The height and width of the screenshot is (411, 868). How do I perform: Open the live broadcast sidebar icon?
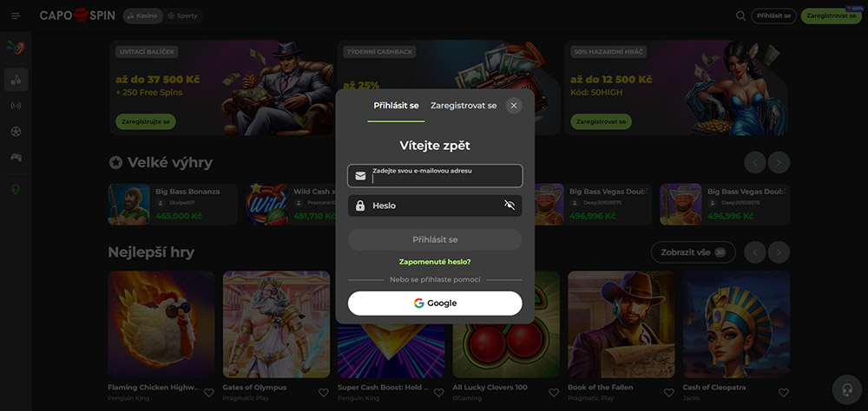[16, 106]
